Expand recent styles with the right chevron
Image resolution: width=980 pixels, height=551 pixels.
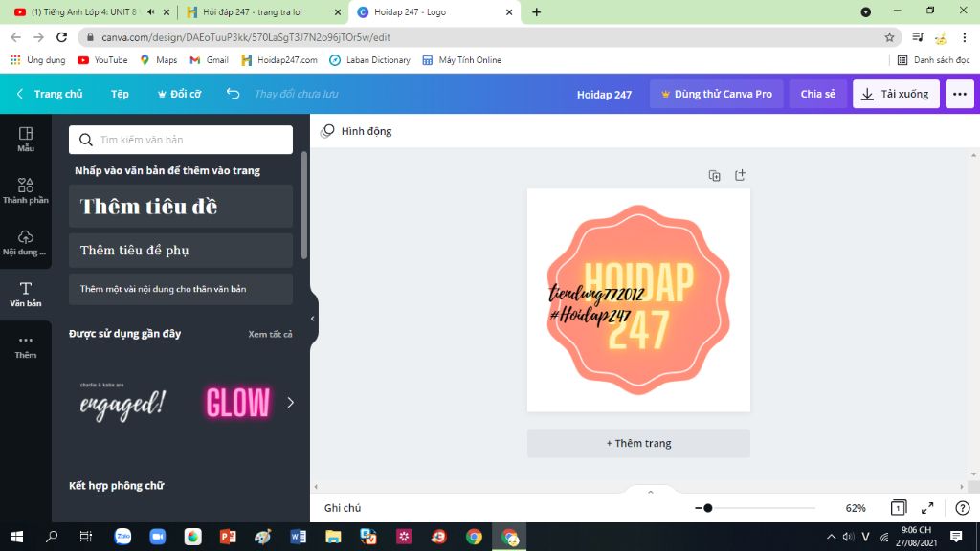click(290, 403)
